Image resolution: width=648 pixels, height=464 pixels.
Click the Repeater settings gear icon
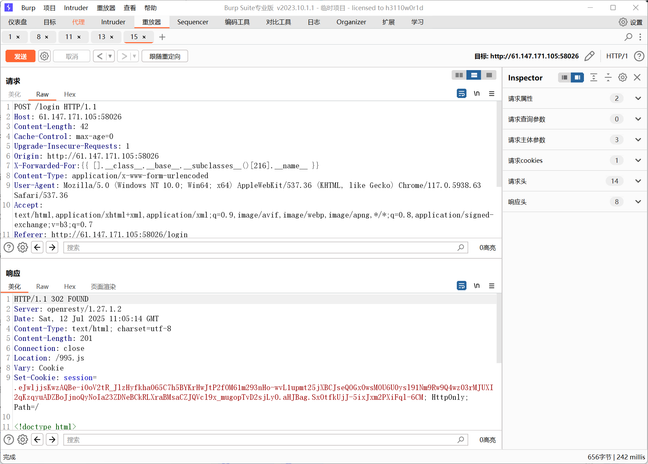pos(45,57)
